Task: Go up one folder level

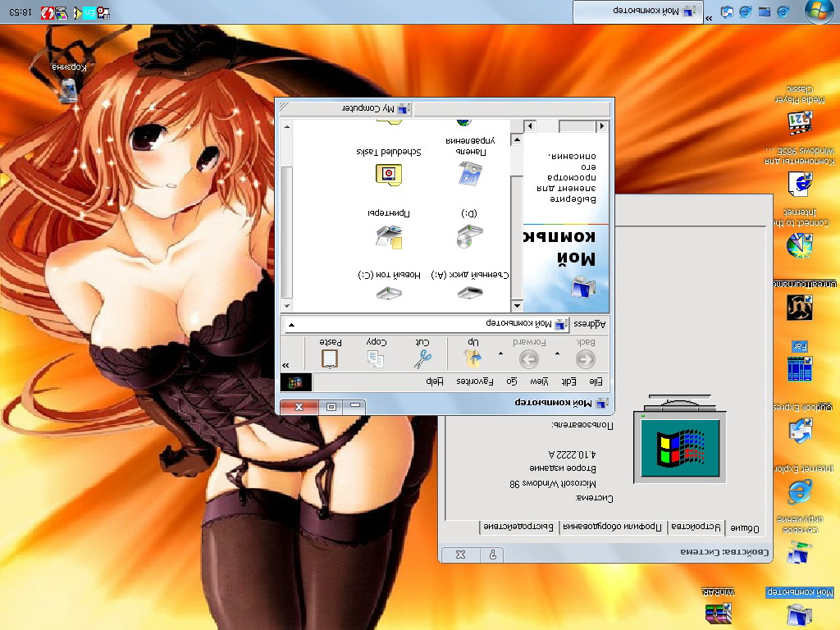Action: [x=472, y=358]
